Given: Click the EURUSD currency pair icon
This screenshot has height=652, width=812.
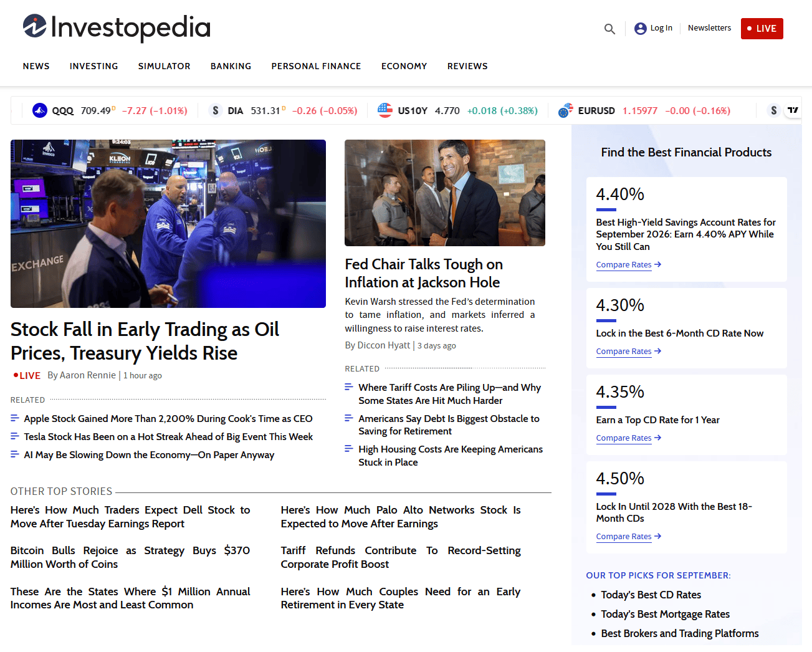Looking at the screenshot, I should [566, 111].
